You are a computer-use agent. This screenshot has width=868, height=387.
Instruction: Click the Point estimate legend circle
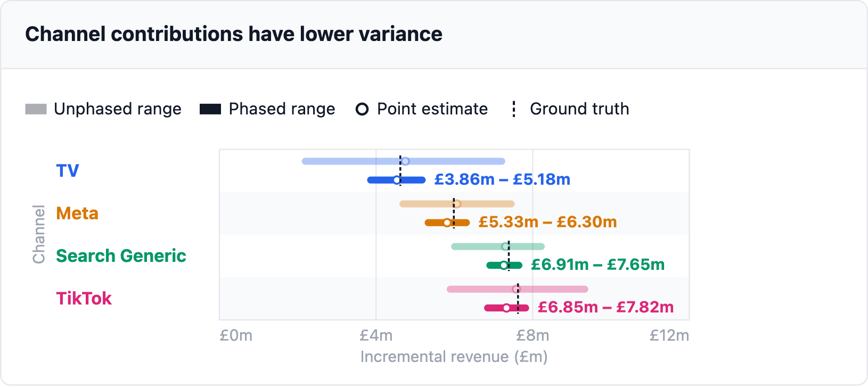(x=362, y=109)
